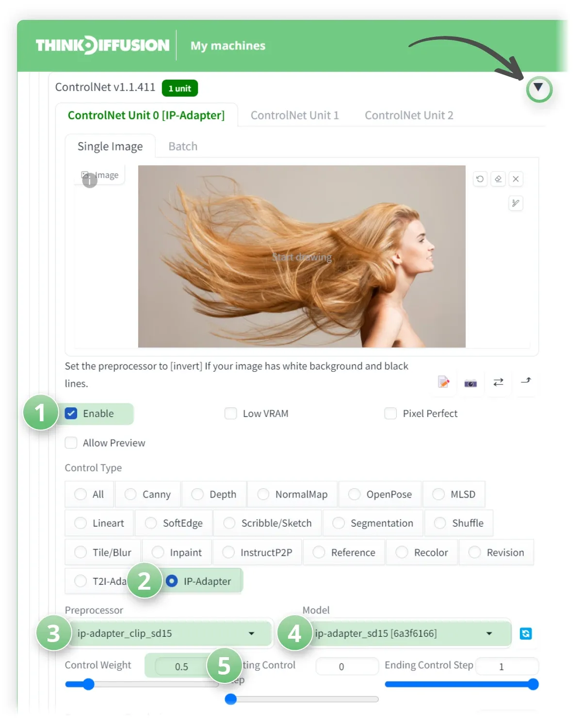Switch to ControlNet Unit 1 tab
This screenshot has width=582, height=728.
[294, 116]
